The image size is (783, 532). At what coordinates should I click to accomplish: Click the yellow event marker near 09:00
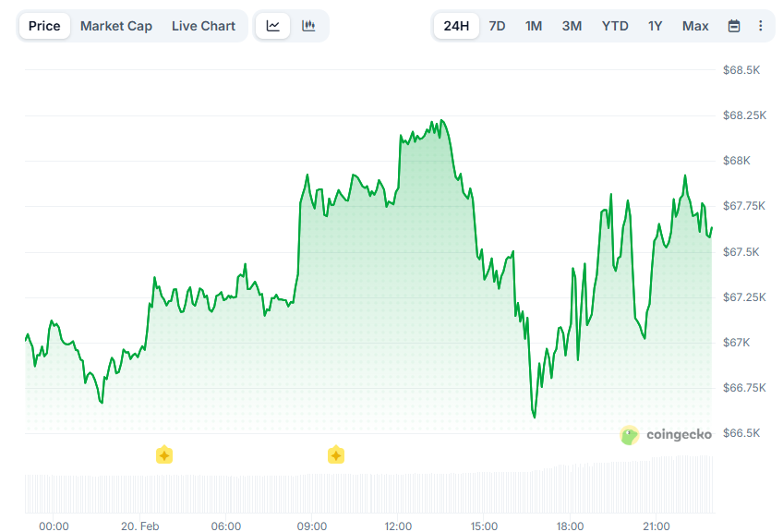point(336,454)
